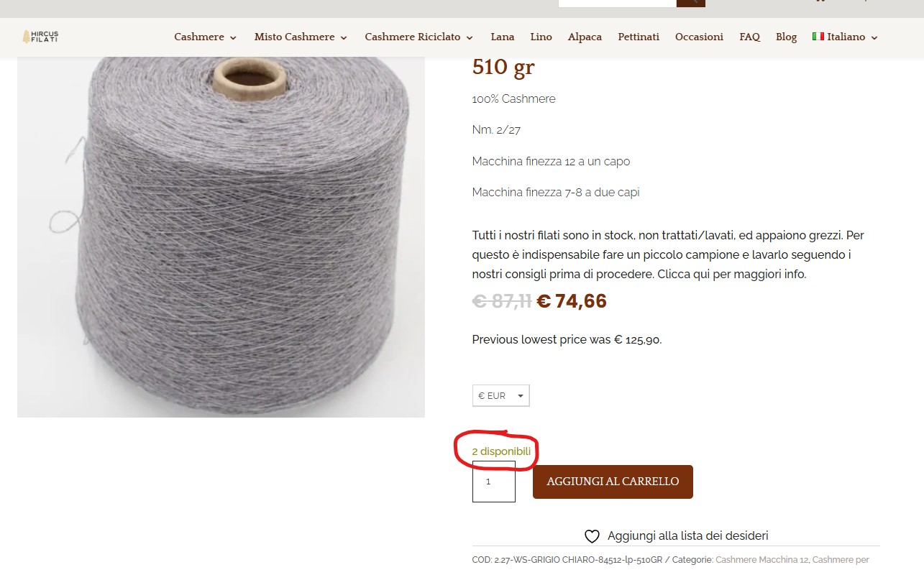Open the Alpaca category

585,37
